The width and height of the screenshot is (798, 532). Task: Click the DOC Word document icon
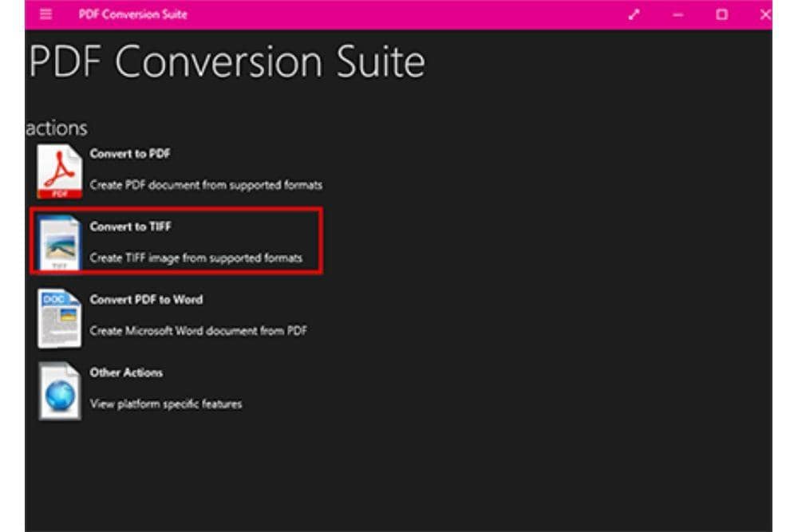click(x=59, y=317)
